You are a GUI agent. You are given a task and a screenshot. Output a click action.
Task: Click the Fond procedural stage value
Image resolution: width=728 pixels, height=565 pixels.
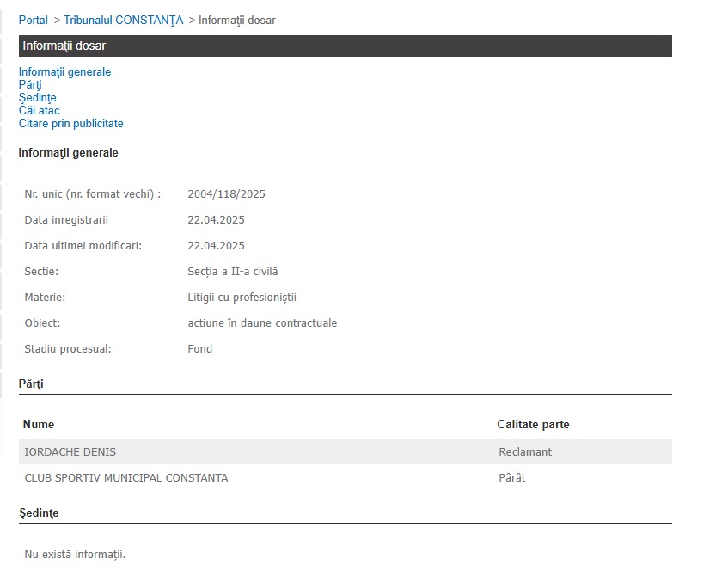pyautogui.click(x=199, y=349)
